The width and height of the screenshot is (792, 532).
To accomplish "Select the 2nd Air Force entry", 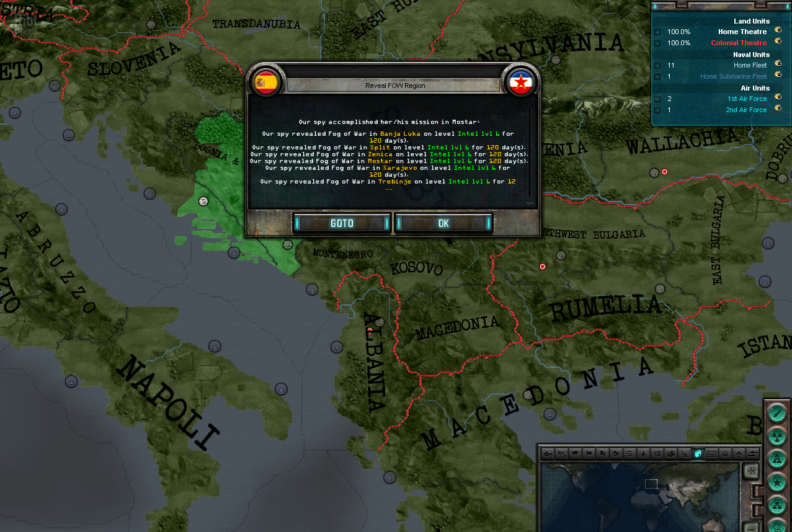I will (x=746, y=110).
